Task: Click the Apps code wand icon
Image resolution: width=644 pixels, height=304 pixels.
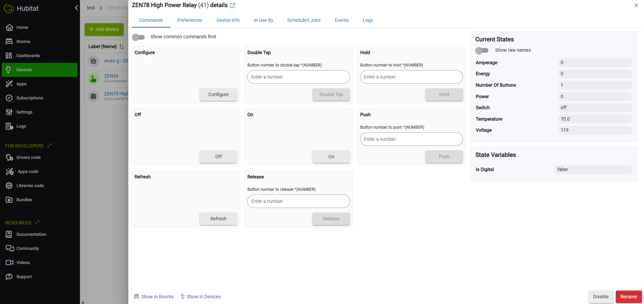Action: (10, 172)
